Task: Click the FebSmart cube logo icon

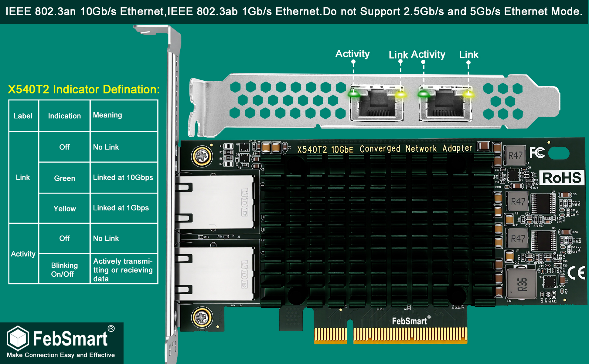Action: click(18, 338)
